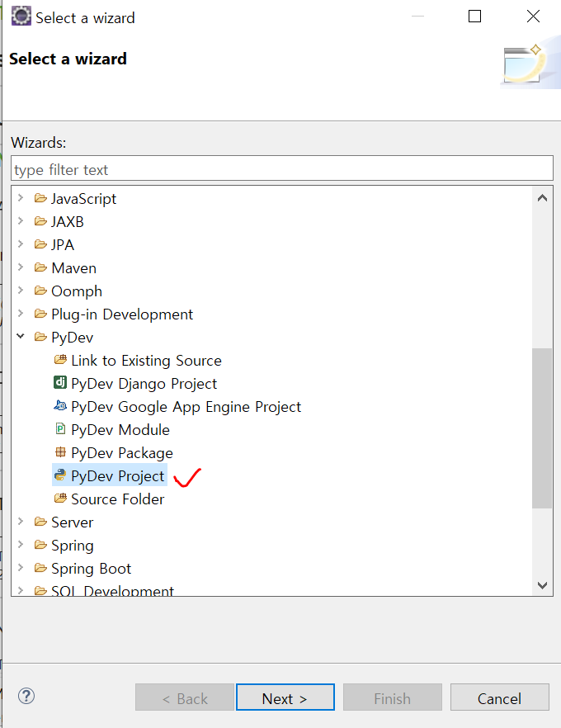This screenshot has height=728, width=561.
Task: Expand the Spring Boot category
Action: [x=21, y=567]
